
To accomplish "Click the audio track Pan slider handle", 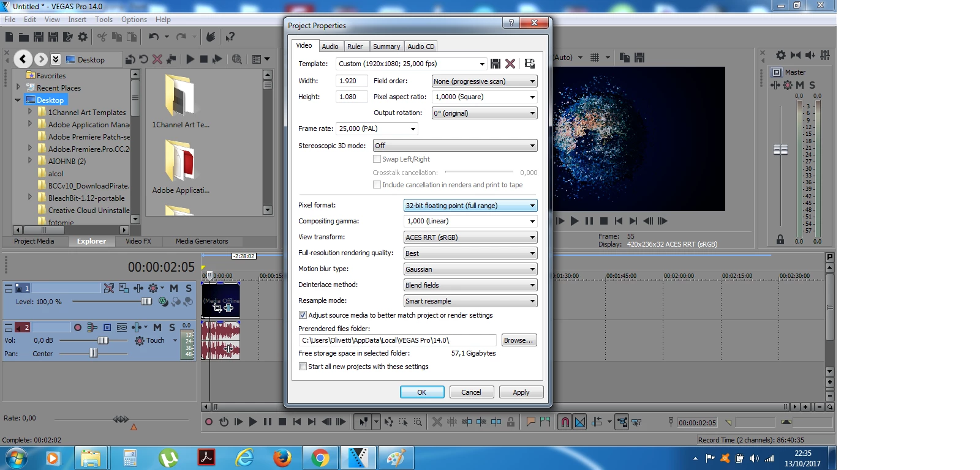I will coord(93,353).
